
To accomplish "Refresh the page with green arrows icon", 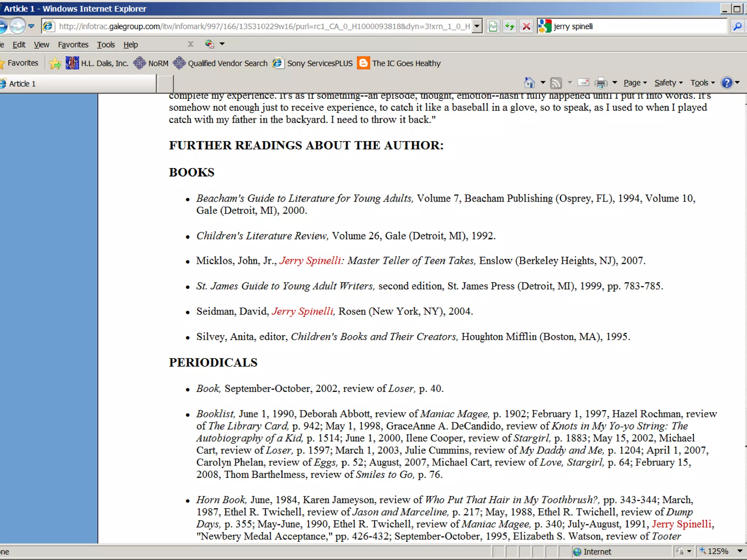I will tap(510, 26).
